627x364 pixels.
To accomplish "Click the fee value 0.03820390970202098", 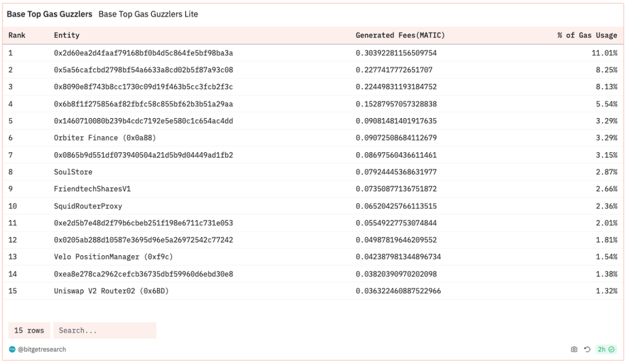I will tap(396, 274).
